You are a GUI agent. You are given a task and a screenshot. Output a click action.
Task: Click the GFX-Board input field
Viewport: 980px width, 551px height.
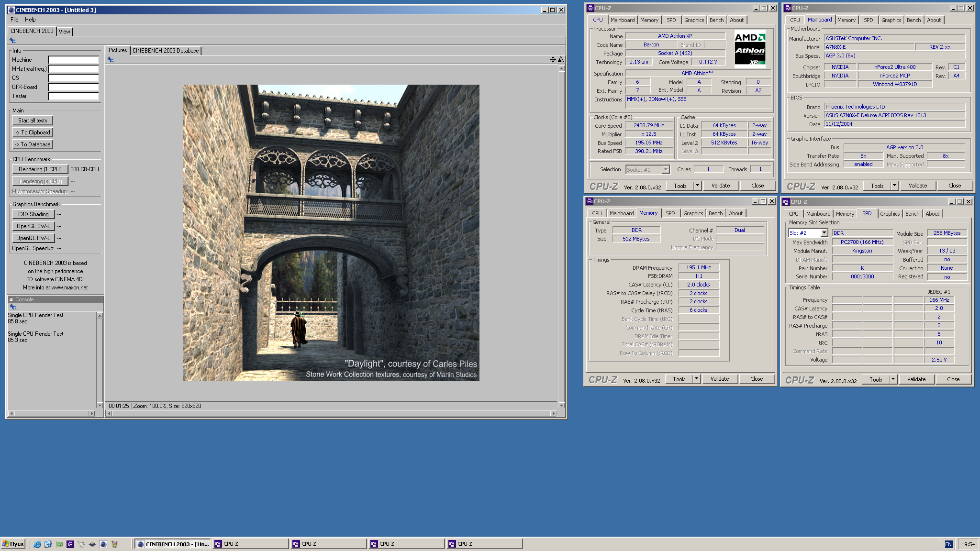[74, 87]
